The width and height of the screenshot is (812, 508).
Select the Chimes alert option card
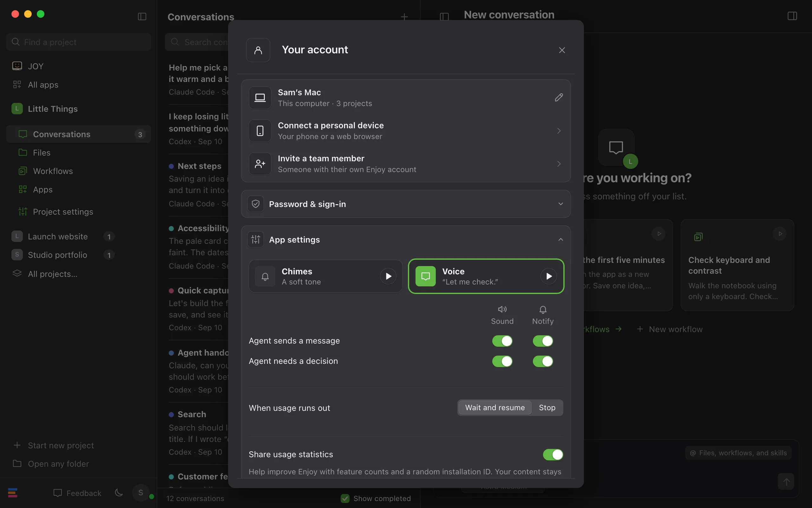(x=325, y=276)
